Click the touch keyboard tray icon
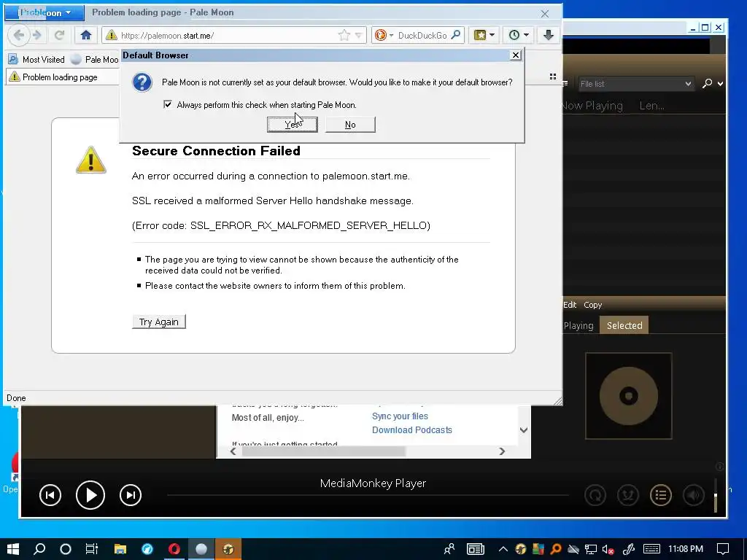This screenshot has width=747, height=560. 651,549
